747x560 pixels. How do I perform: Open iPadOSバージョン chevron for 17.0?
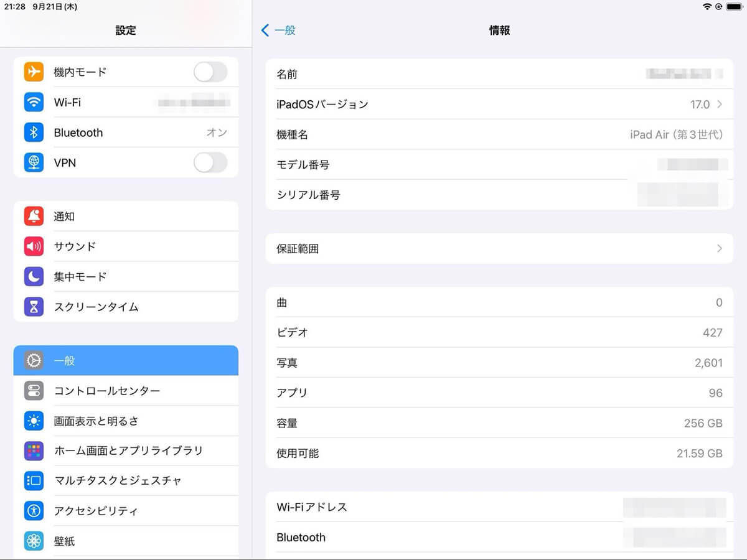720,105
